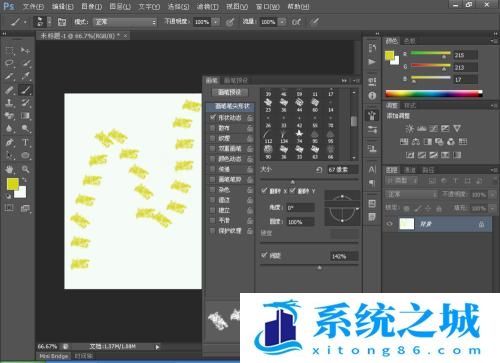Open the 文件(F) menu
Viewport: 500px width, 363px height.
[x=33, y=6]
